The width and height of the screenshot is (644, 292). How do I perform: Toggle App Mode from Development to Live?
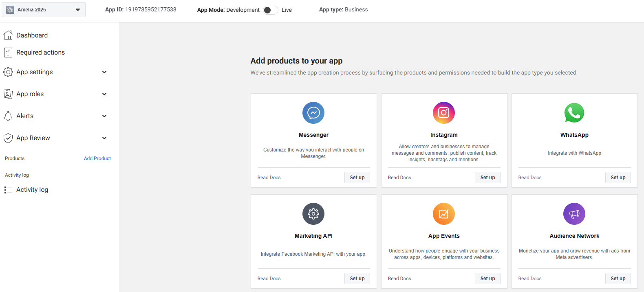click(271, 10)
